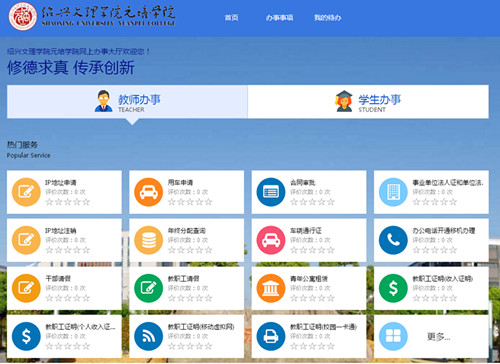Select the light-blue building icon for 事业单位法人证
This screenshot has height=364, width=500.
[393, 192]
